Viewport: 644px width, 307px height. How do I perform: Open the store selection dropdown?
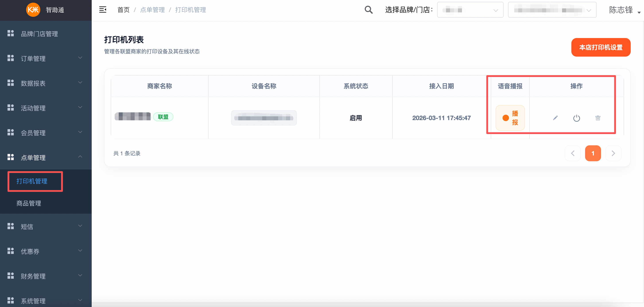pos(552,10)
